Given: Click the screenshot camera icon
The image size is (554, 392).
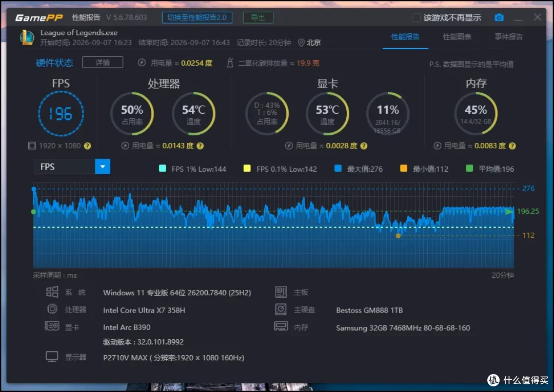Looking at the screenshot, I should tap(499, 17).
